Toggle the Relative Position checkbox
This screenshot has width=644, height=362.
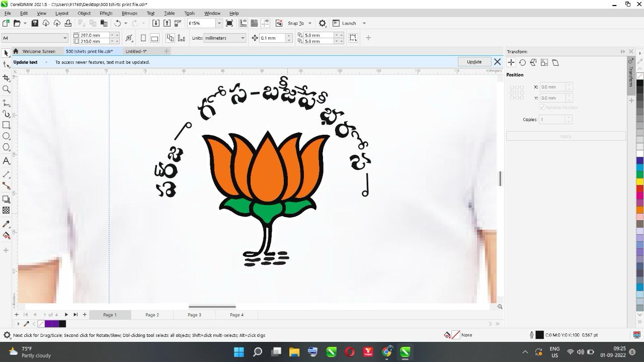point(542,107)
